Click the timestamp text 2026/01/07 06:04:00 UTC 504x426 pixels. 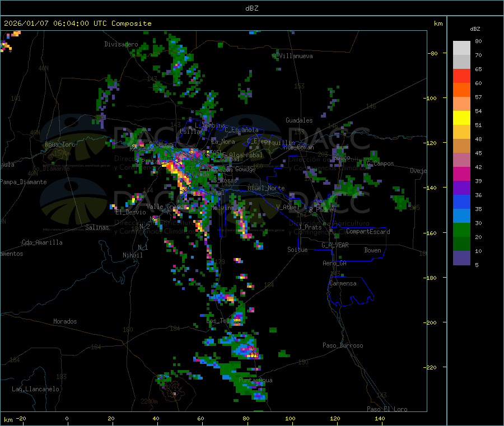pyautogui.click(x=55, y=24)
